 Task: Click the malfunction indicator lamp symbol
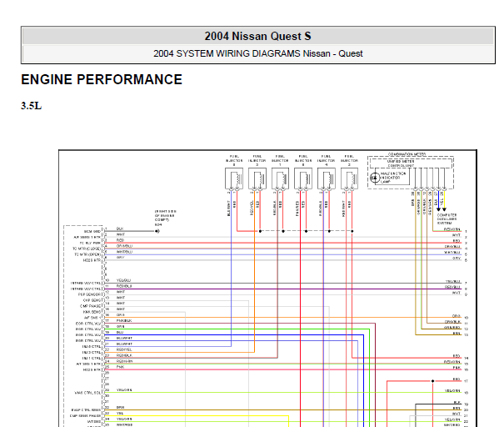coord(375,178)
